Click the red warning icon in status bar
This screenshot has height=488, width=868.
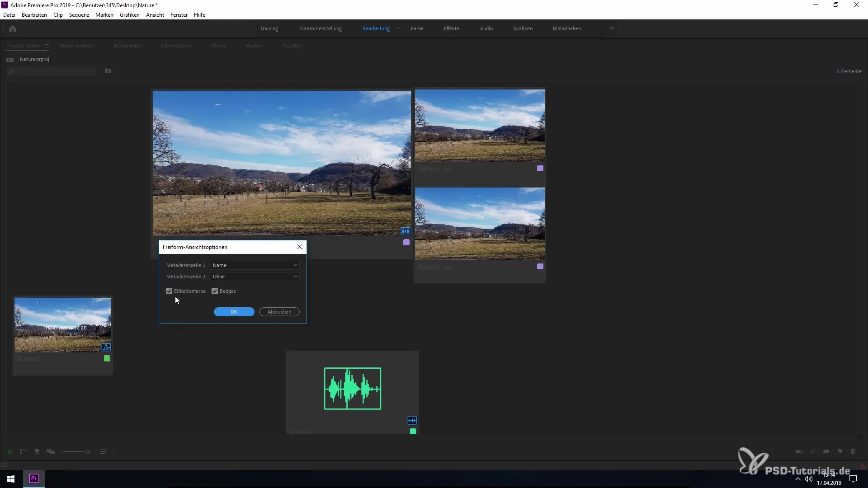863,465
